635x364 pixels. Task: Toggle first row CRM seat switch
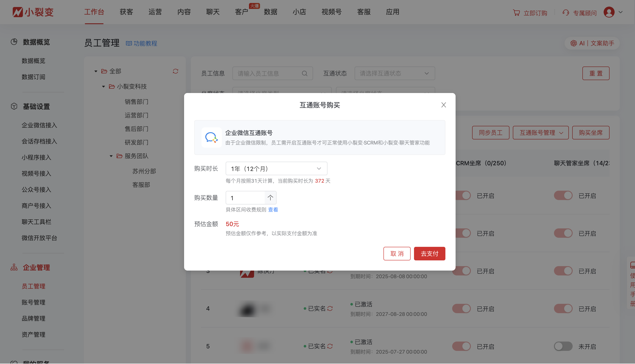(463, 196)
